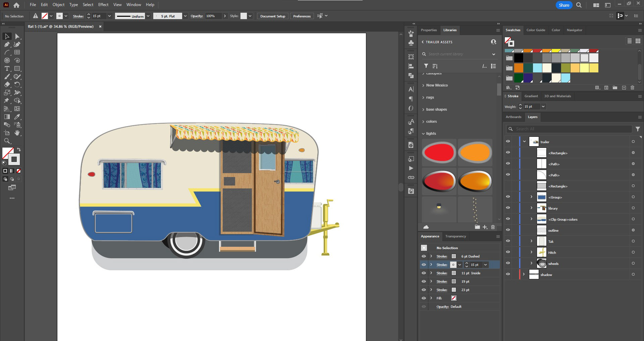
Task: Open the Arrange Documents icon
Action: (596, 5)
